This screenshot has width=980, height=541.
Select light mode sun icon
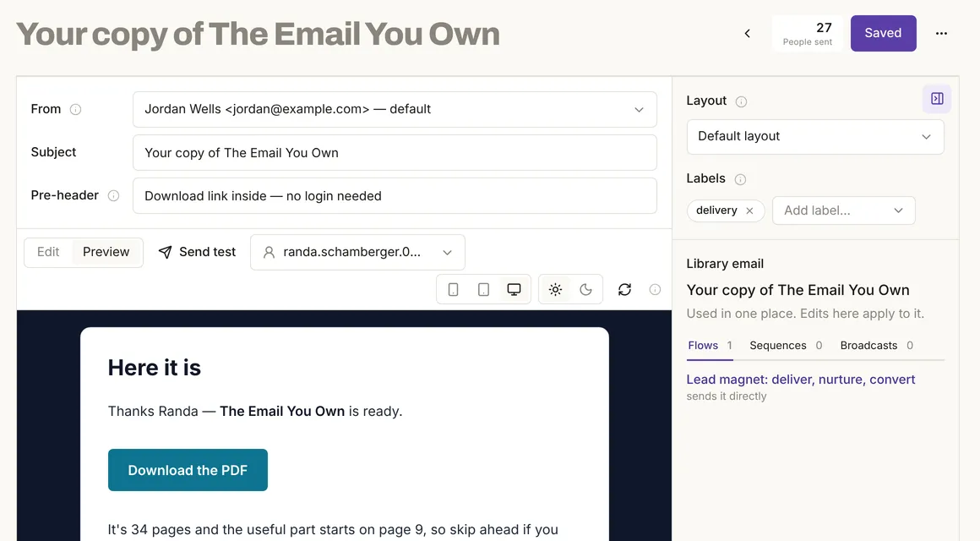555,290
